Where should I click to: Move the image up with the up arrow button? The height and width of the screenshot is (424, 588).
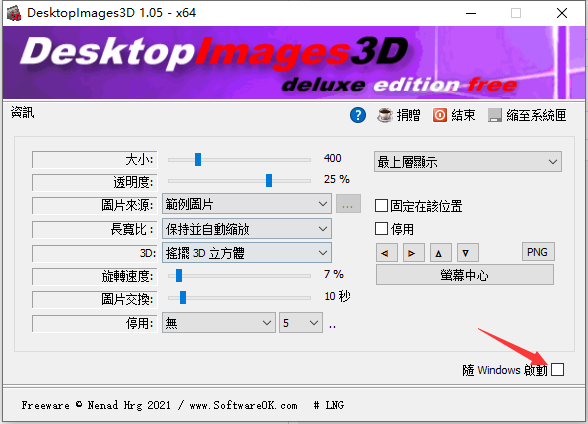tap(441, 253)
